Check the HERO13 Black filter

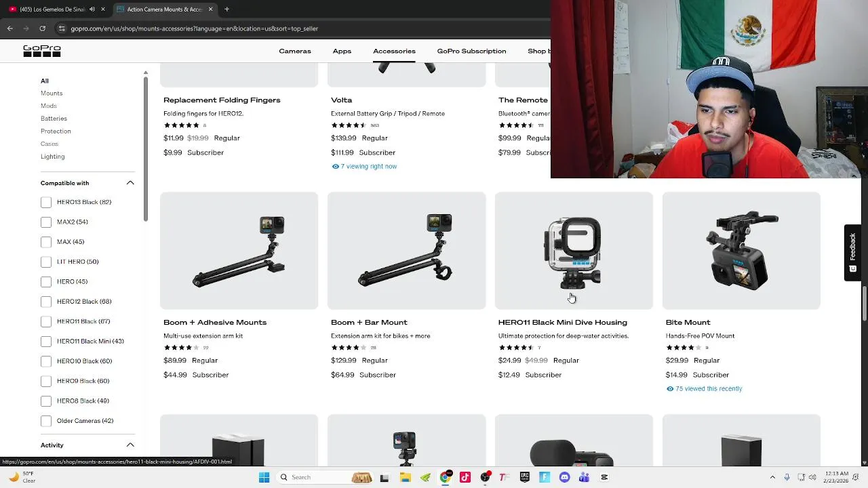point(46,202)
